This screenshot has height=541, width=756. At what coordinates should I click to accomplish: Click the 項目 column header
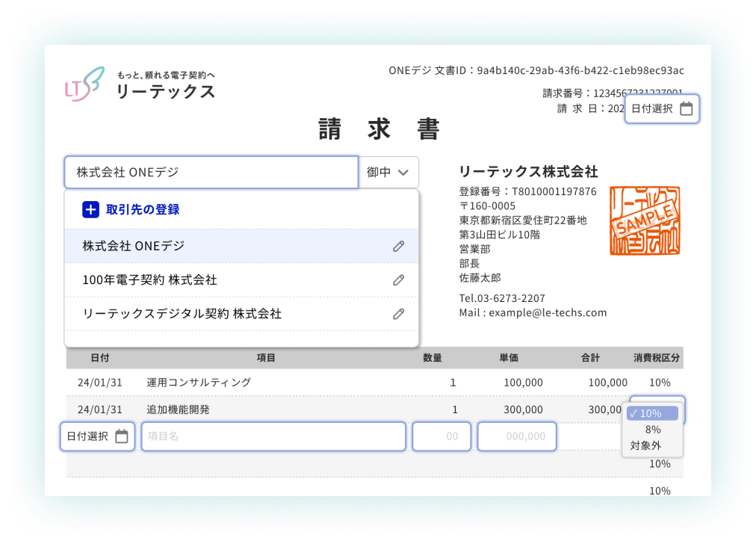point(266,358)
